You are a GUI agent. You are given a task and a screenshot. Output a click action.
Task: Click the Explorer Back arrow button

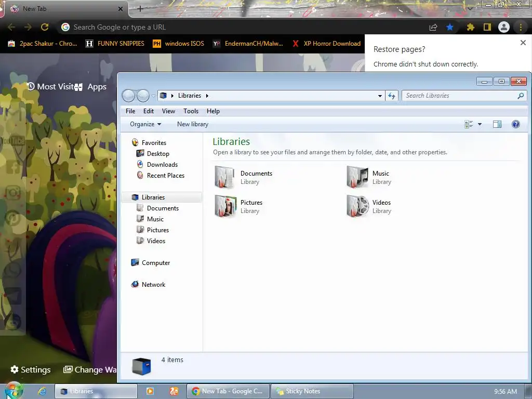click(x=129, y=96)
